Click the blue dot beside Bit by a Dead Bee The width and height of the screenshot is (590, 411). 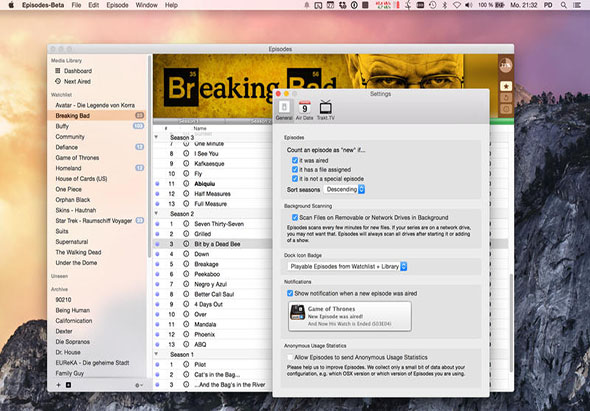157,244
